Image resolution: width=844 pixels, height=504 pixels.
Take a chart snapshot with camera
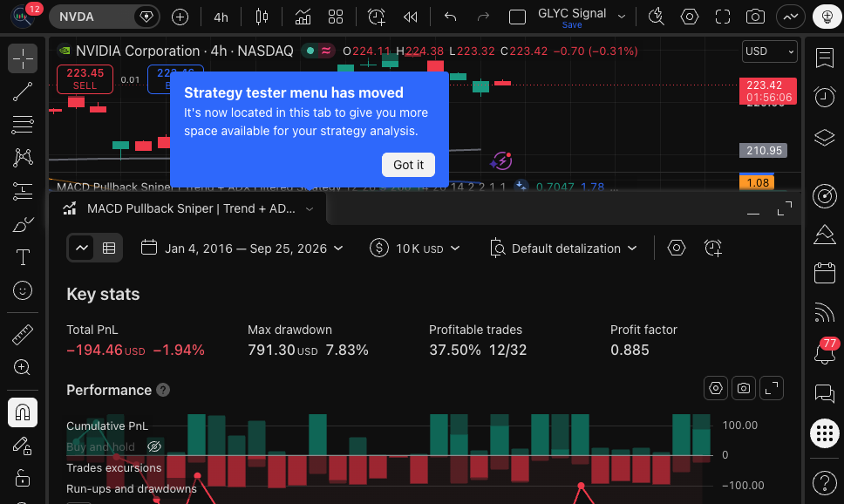(756, 17)
